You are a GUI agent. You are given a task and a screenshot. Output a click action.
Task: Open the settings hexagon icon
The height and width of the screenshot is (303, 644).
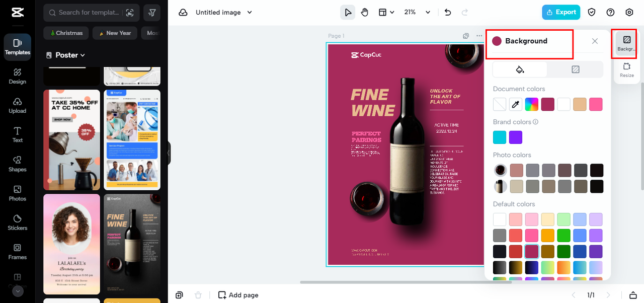[629, 13]
